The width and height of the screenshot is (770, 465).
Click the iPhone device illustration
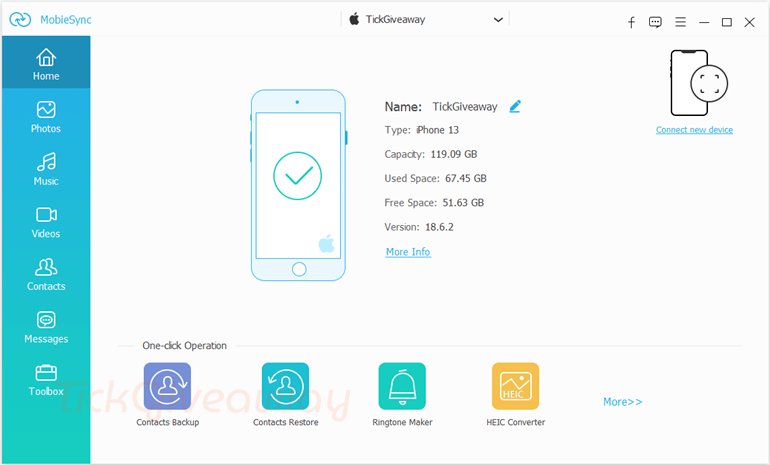[298, 185]
